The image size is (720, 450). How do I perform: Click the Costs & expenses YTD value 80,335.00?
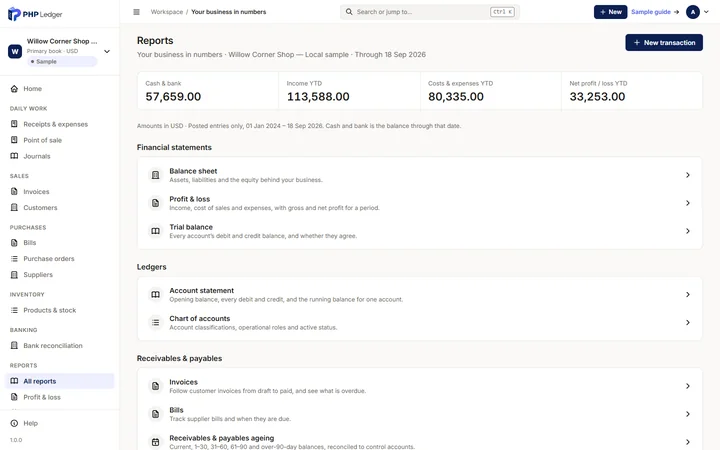(456, 96)
